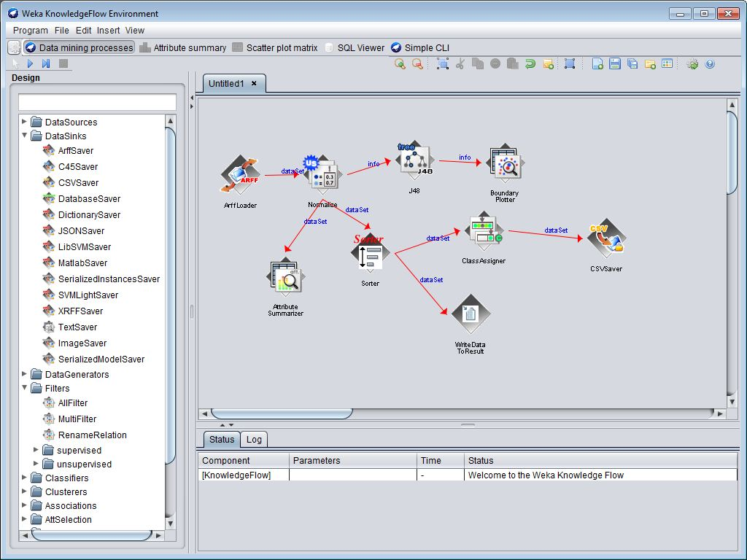Run the flow with the play button
Viewport: 747px width, 560px height.
(x=31, y=64)
